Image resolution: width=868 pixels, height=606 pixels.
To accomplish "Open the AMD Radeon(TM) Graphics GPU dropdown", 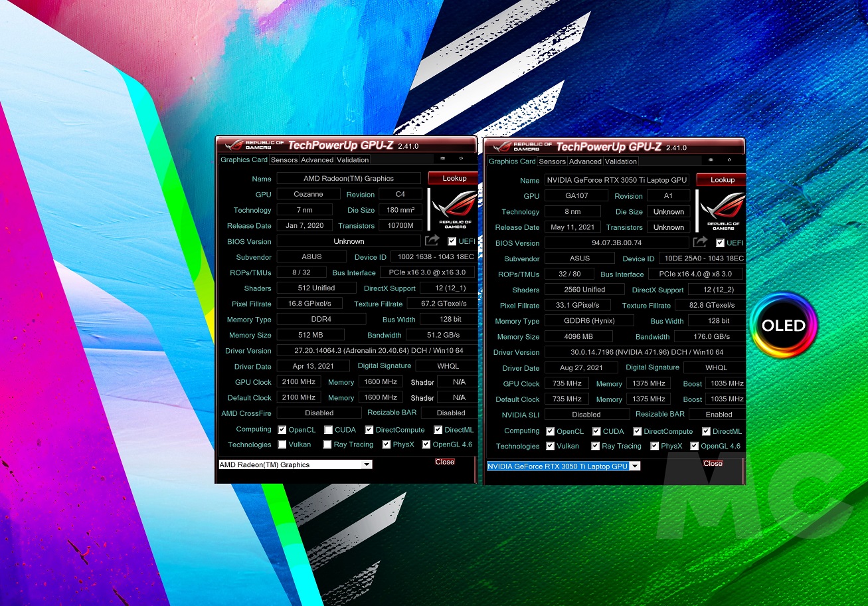I will [x=367, y=464].
